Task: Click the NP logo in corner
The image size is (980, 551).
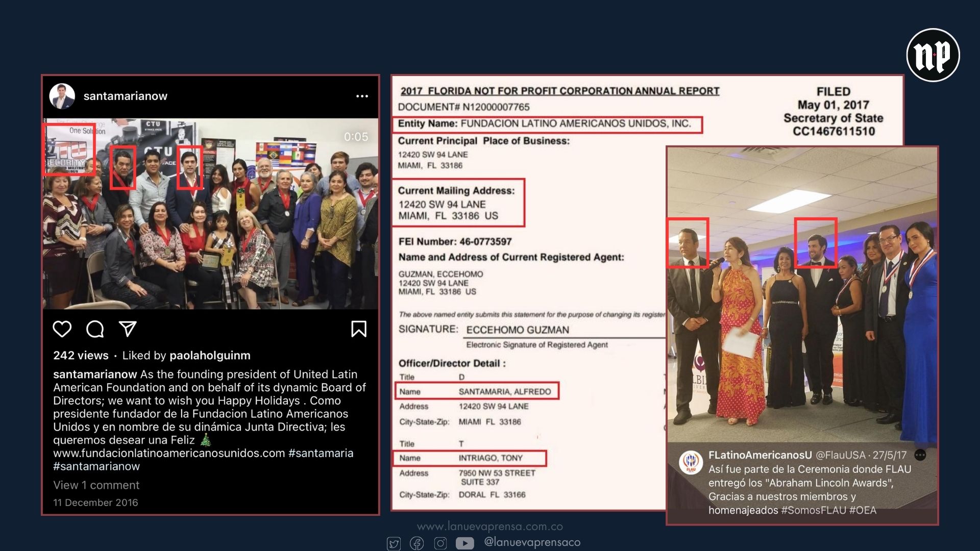Action: (x=933, y=55)
